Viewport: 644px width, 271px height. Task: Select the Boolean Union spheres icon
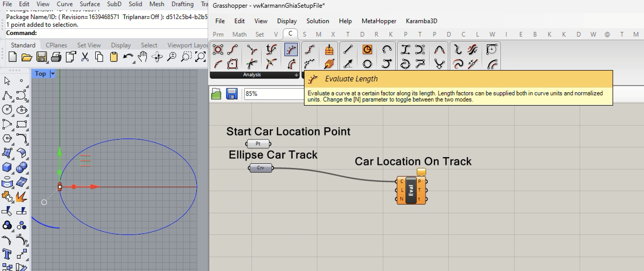(22, 167)
